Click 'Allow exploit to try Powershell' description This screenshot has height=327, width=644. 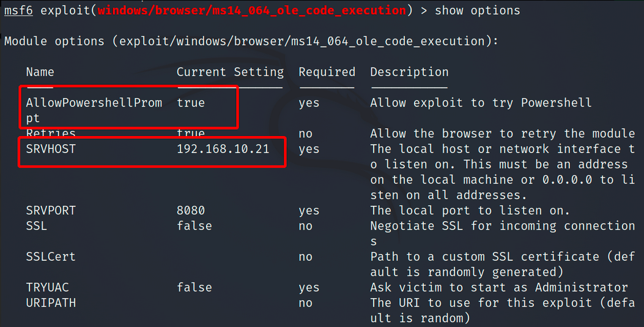pos(481,103)
